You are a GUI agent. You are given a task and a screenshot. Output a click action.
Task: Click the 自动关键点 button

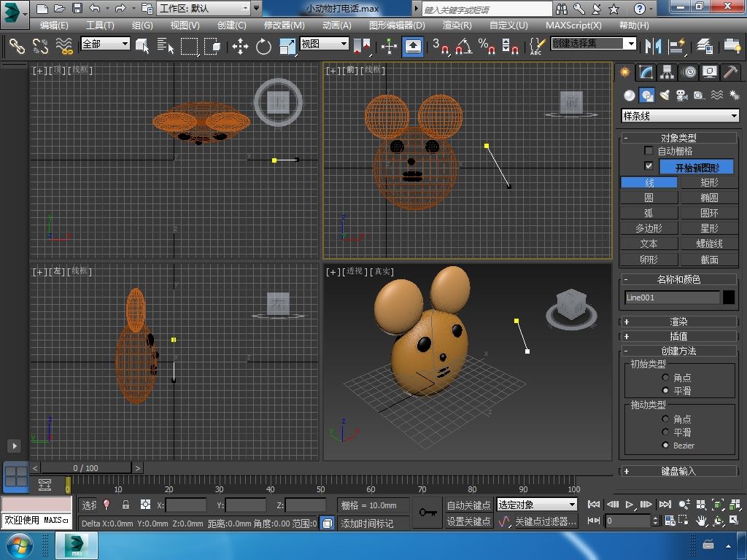click(469, 505)
